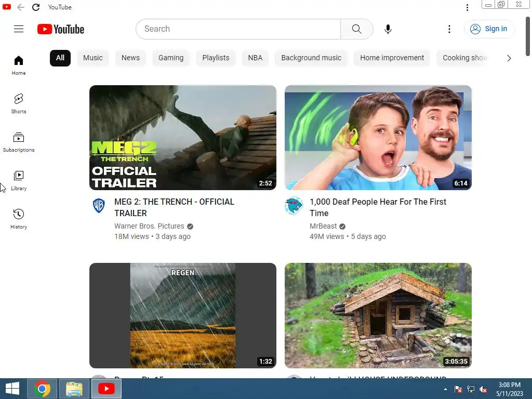
Task: Select the Playlists filter chip
Action: (x=216, y=58)
